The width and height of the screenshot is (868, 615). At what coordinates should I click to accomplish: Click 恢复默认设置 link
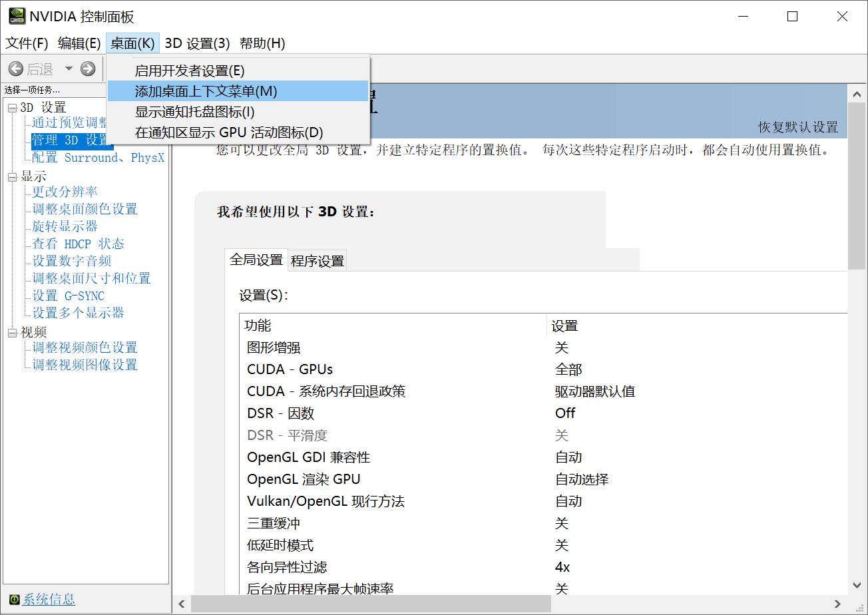[798, 127]
